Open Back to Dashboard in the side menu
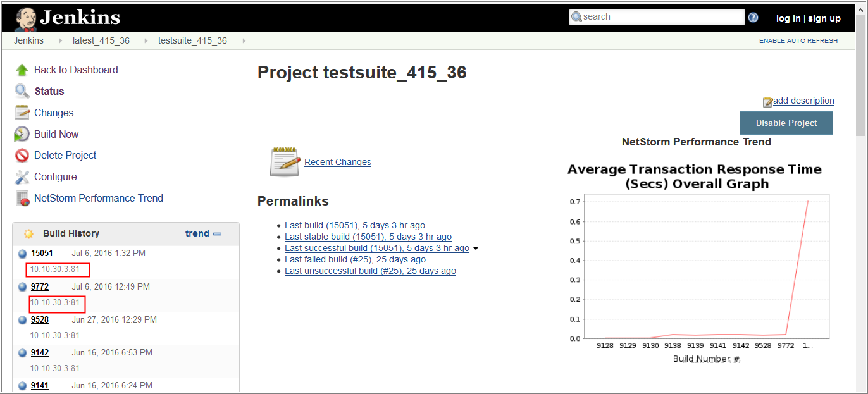 [x=76, y=70]
